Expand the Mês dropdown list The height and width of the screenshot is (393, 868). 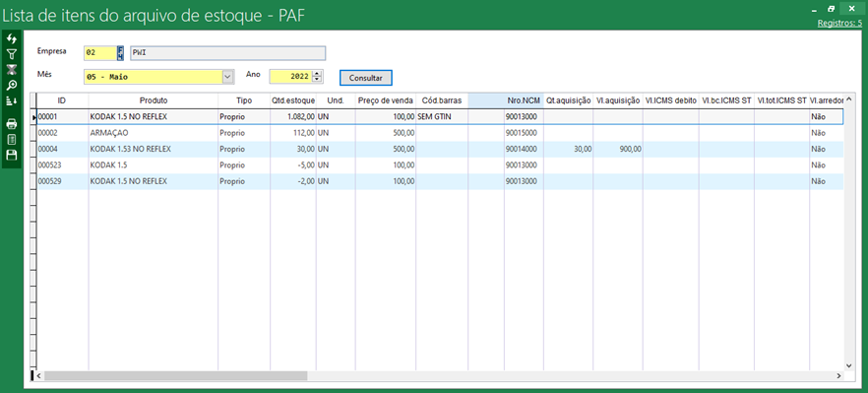click(x=228, y=77)
